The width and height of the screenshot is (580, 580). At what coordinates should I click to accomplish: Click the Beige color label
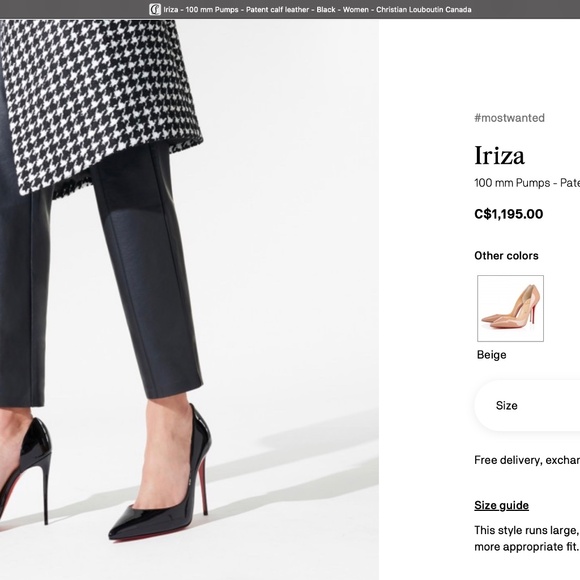[491, 355]
